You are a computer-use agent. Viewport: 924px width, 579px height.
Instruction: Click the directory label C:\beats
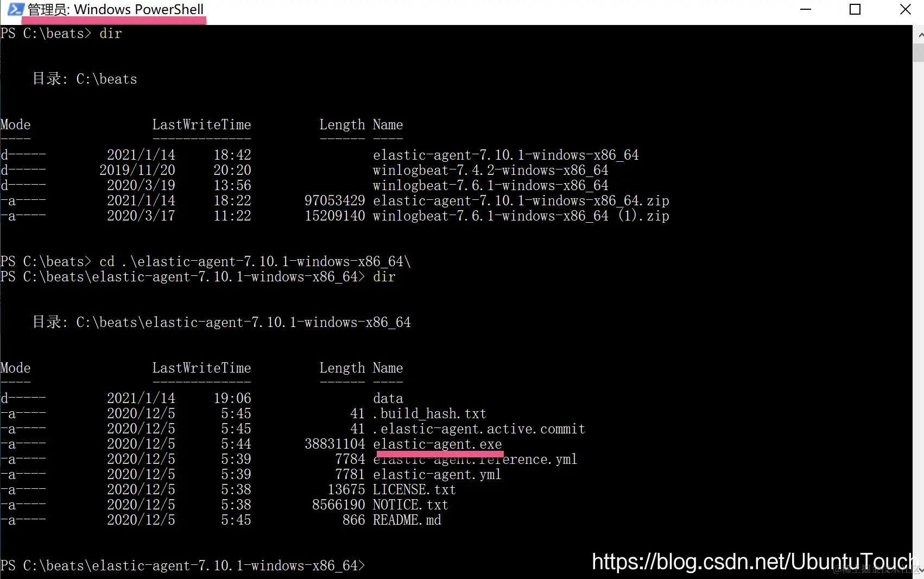point(107,79)
